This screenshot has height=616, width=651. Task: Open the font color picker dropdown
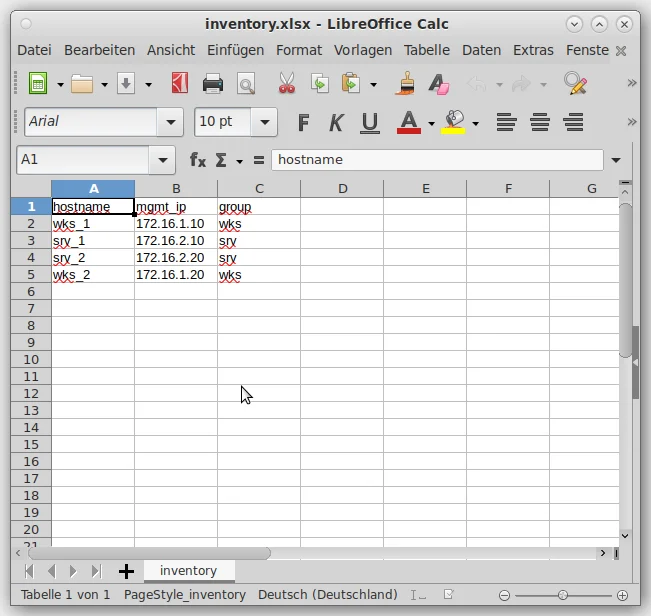point(431,123)
